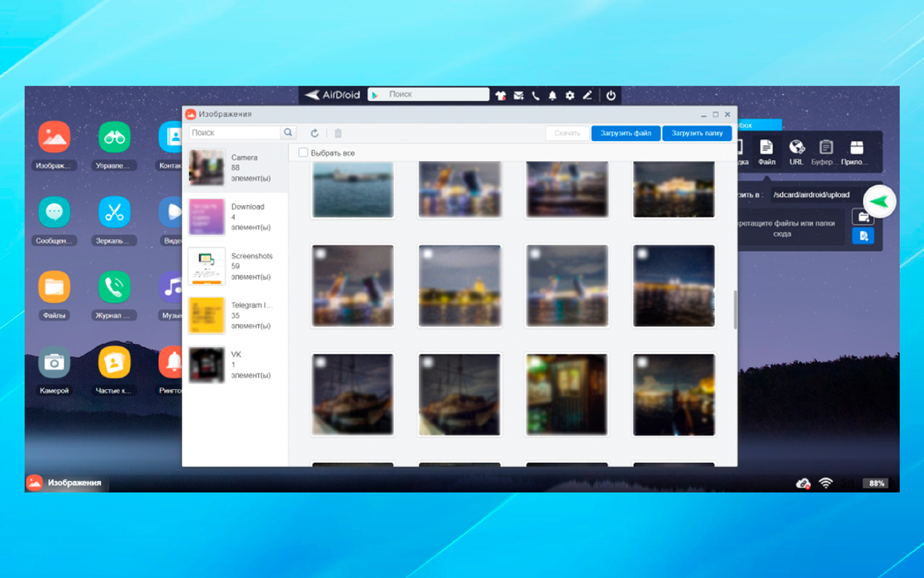Tick checkbox on the green-lit interior photo
Image resolution: width=924 pixels, height=578 pixels.
pos(535,361)
